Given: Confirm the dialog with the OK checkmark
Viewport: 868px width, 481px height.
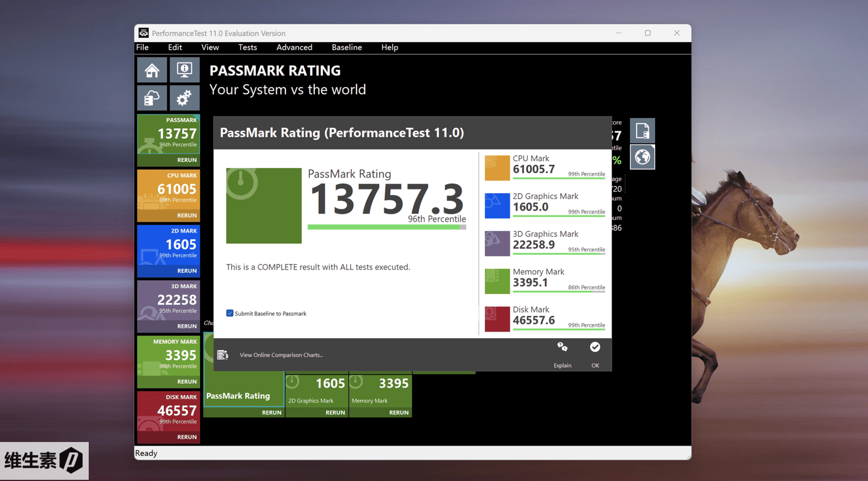Looking at the screenshot, I should pos(595,348).
